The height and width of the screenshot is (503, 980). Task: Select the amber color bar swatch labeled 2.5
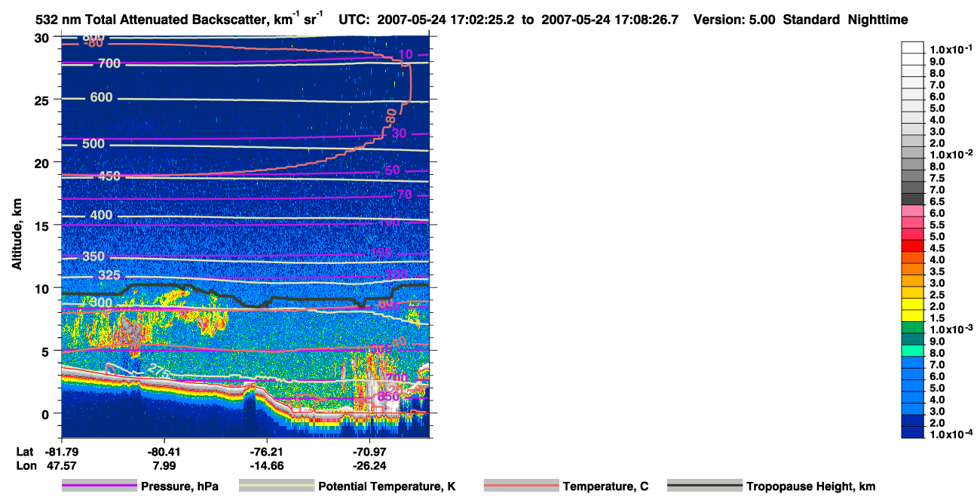pyautogui.click(x=912, y=293)
